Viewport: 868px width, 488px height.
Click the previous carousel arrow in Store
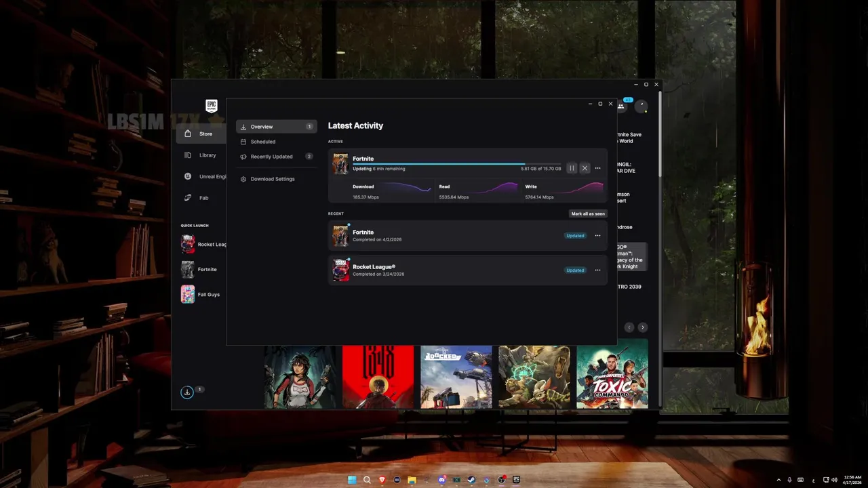coord(629,327)
